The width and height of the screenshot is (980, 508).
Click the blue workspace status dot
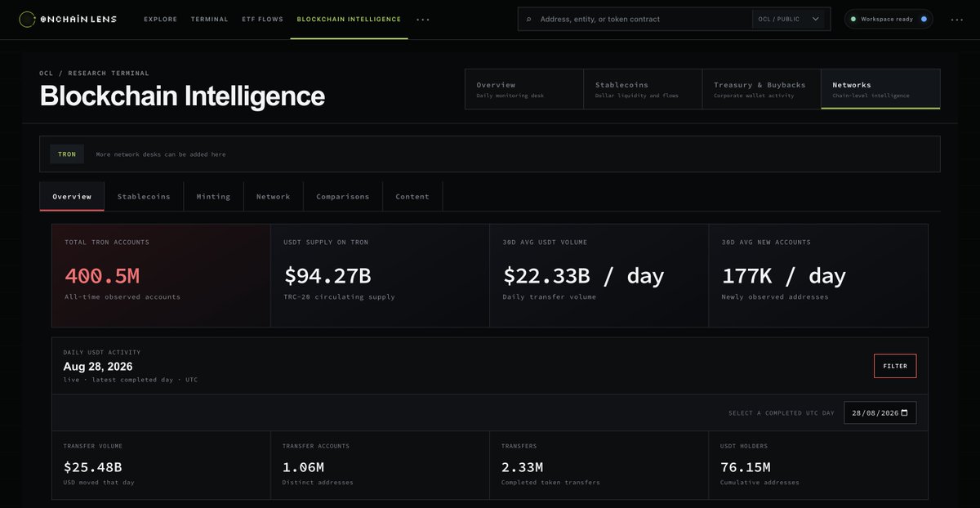coord(924,19)
